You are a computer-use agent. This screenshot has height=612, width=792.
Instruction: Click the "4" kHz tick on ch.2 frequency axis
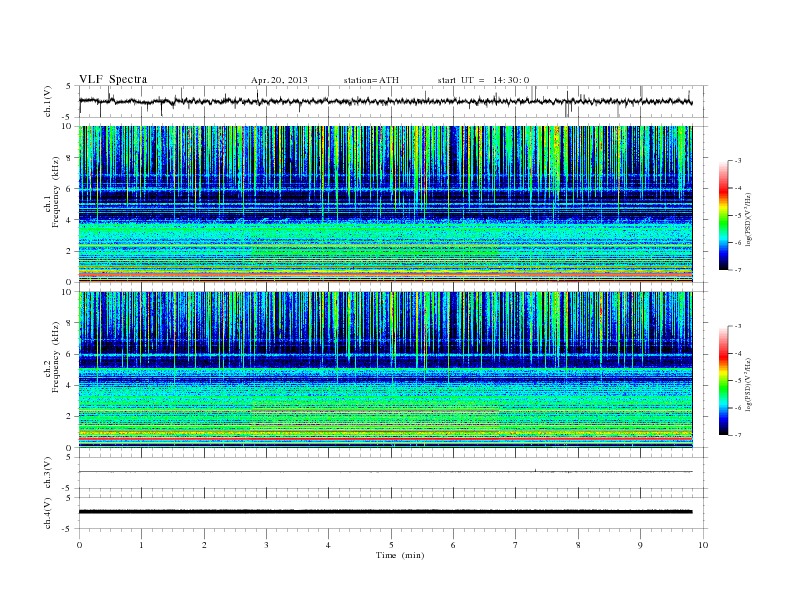(69, 385)
